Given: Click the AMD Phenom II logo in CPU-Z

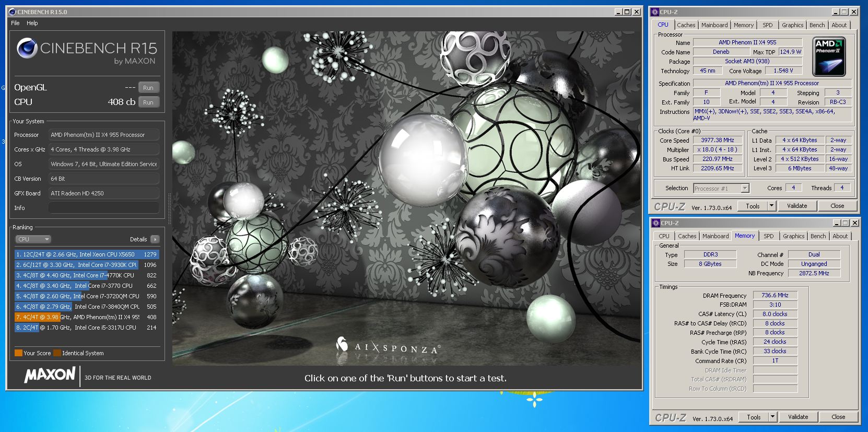Looking at the screenshot, I should coord(829,56).
